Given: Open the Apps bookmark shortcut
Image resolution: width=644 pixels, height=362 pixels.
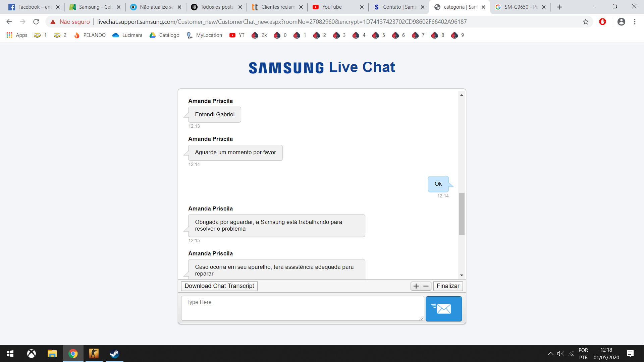Looking at the screenshot, I should tap(17, 35).
